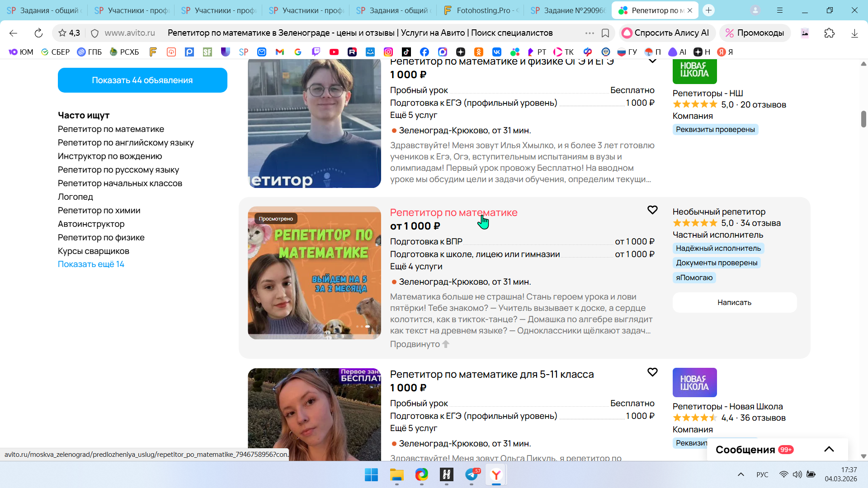The image size is (868, 488).
Task: Click the 'Показать 44 объявления' button
Action: point(142,80)
